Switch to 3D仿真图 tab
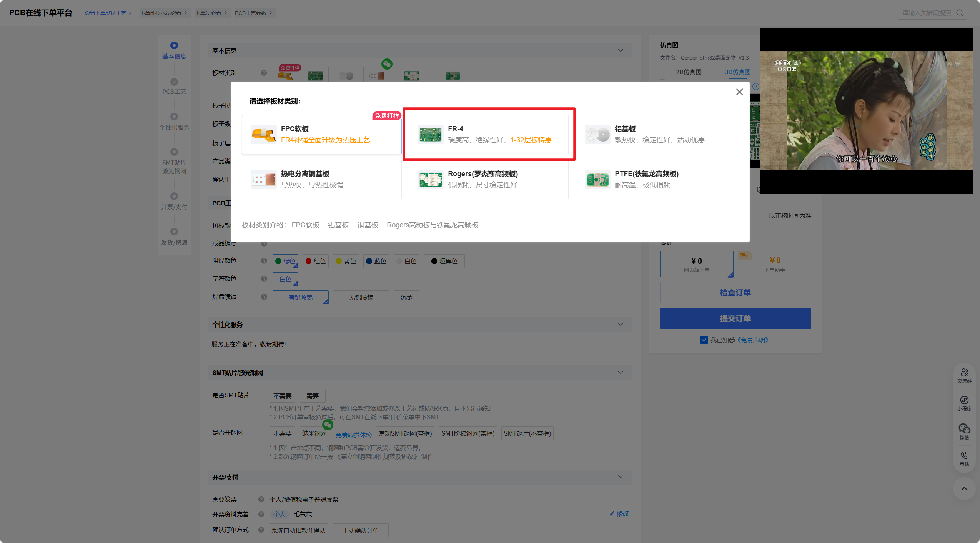Screen dimensions: 980x543 click(737, 72)
